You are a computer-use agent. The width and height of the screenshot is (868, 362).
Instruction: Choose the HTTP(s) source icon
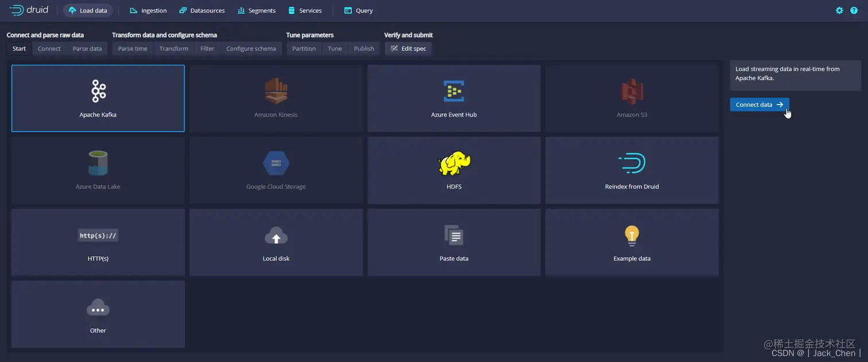pos(98,236)
